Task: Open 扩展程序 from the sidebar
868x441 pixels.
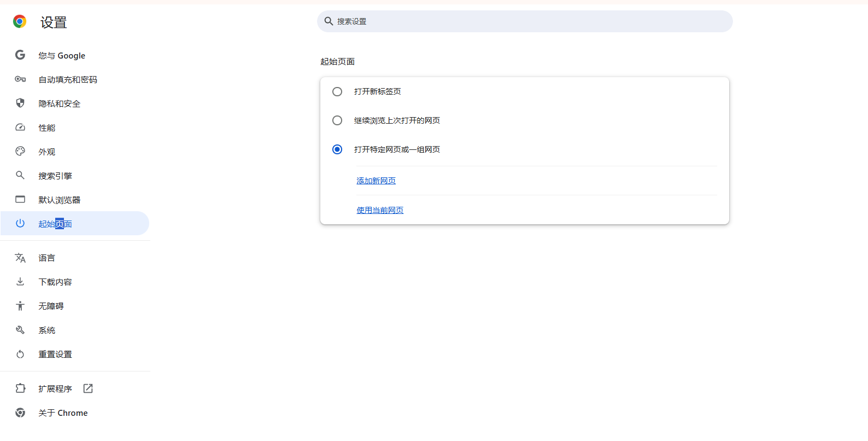Action: pyautogui.click(x=75, y=388)
